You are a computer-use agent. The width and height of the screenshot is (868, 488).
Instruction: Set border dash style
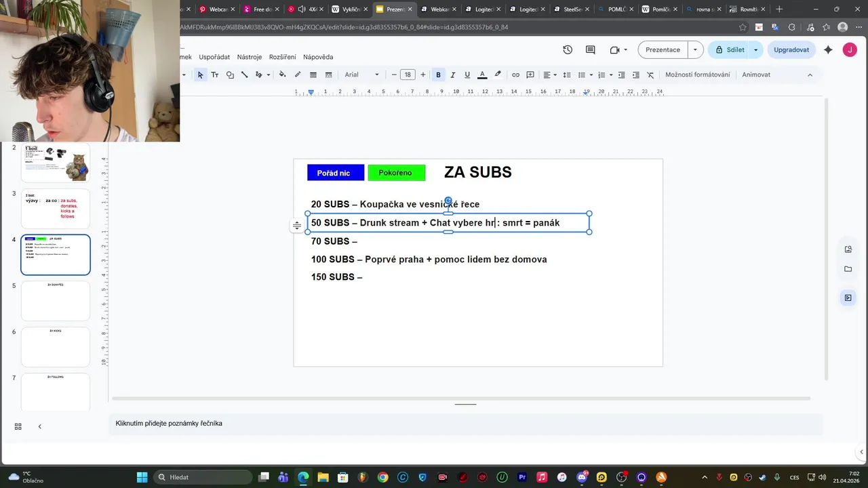pyautogui.click(x=329, y=75)
